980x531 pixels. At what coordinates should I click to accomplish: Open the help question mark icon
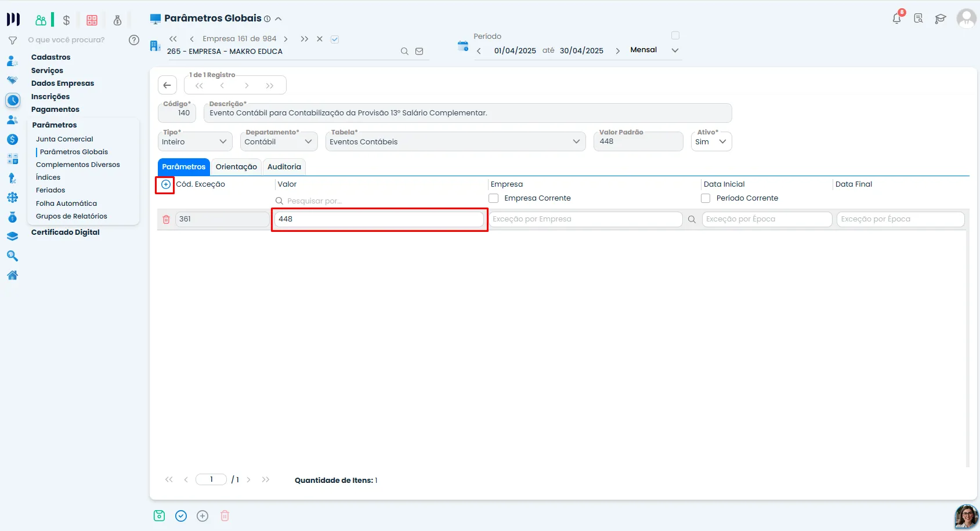134,40
